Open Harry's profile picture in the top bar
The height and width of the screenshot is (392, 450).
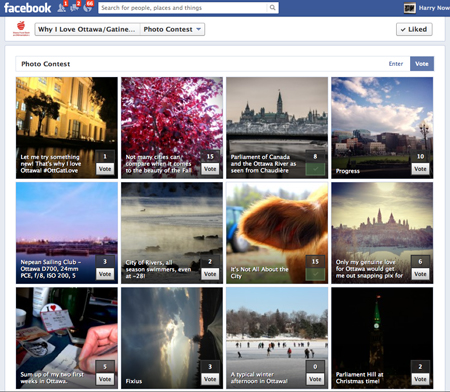(409, 8)
